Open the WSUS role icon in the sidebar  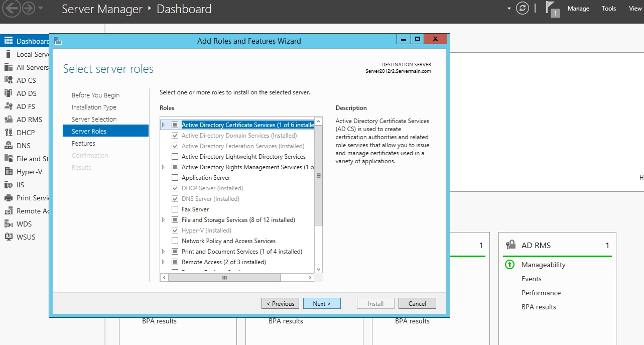(x=9, y=237)
